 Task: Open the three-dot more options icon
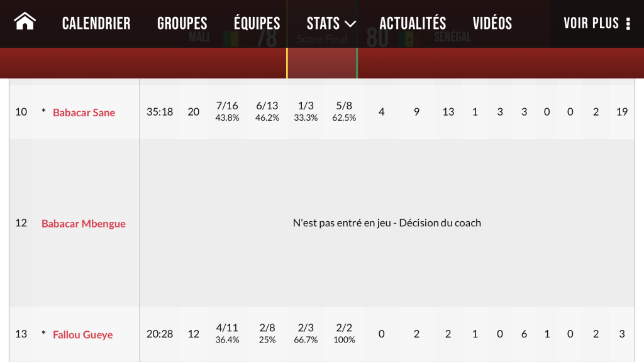click(x=628, y=24)
